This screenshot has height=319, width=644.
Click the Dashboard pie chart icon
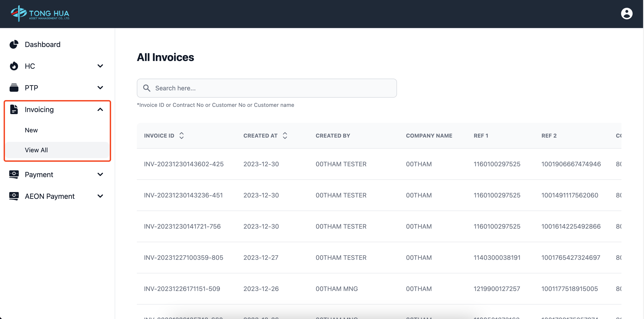click(14, 44)
